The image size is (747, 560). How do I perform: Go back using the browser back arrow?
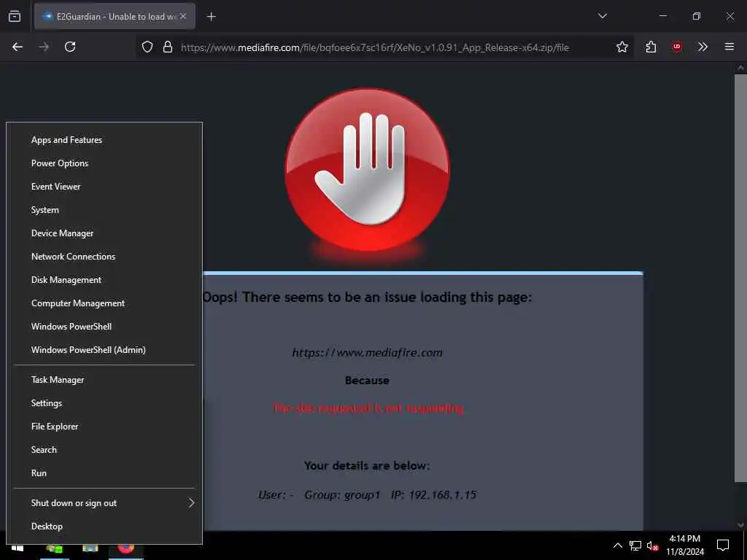(18, 47)
